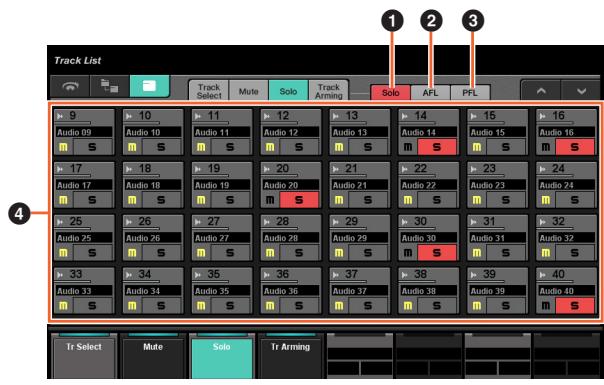
Task: Solo track Audio 37
Action: click(368, 306)
